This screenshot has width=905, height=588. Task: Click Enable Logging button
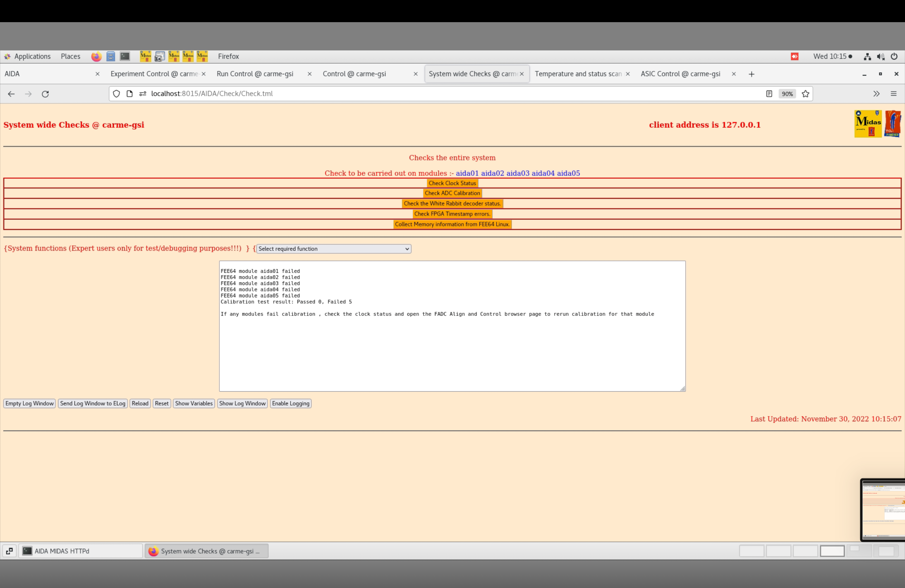[x=291, y=404]
